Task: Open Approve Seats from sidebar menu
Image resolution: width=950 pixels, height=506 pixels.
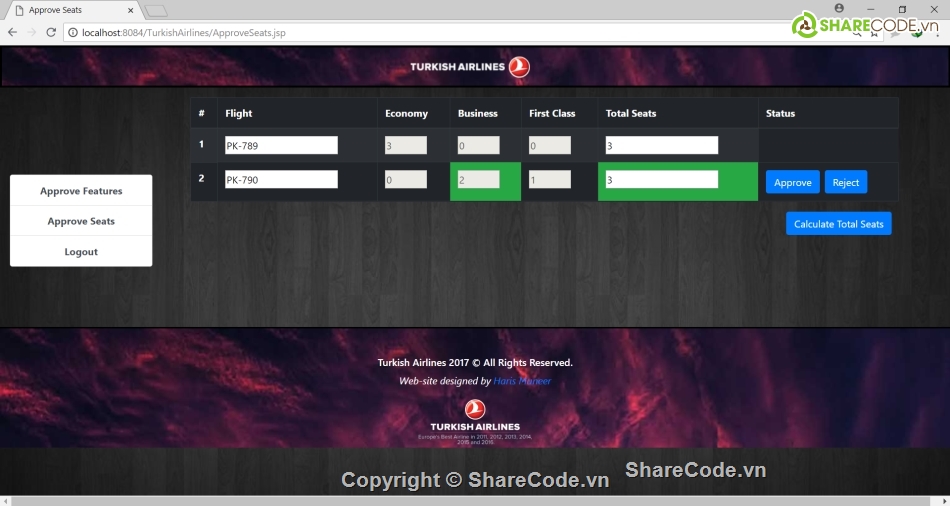Action: click(81, 221)
